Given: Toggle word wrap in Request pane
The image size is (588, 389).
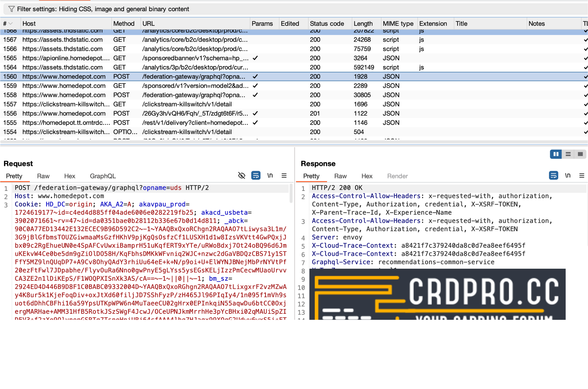Looking at the screenshot, I should (x=256, y=175).
